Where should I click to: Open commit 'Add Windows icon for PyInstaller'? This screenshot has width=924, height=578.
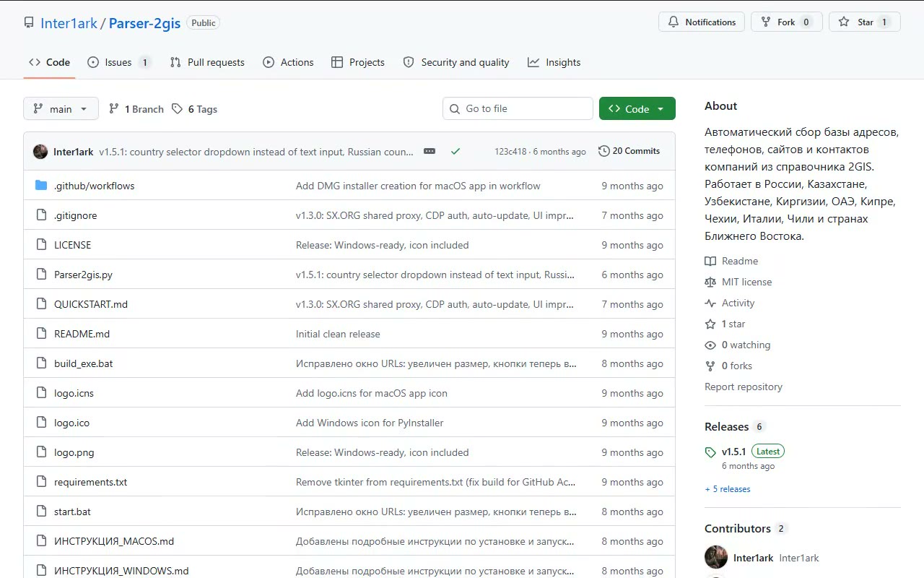pyautogui.click(x=370, y=423)
